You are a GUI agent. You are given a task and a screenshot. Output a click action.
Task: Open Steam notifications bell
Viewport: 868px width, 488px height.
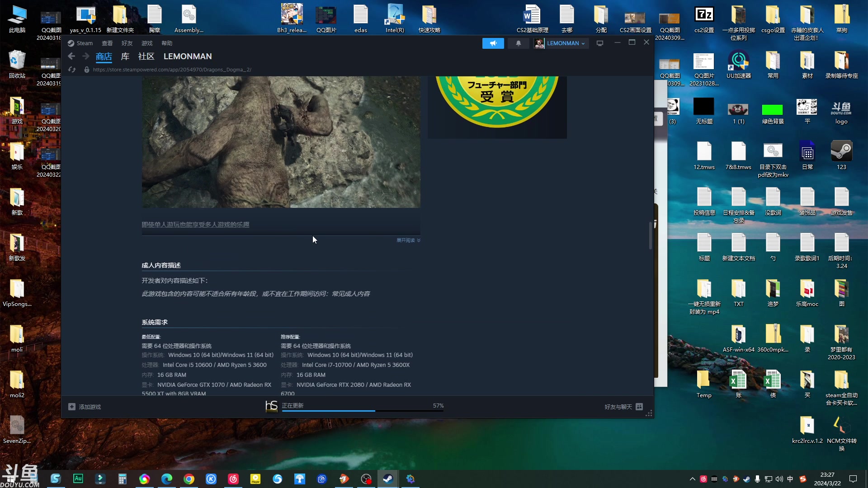519,43
